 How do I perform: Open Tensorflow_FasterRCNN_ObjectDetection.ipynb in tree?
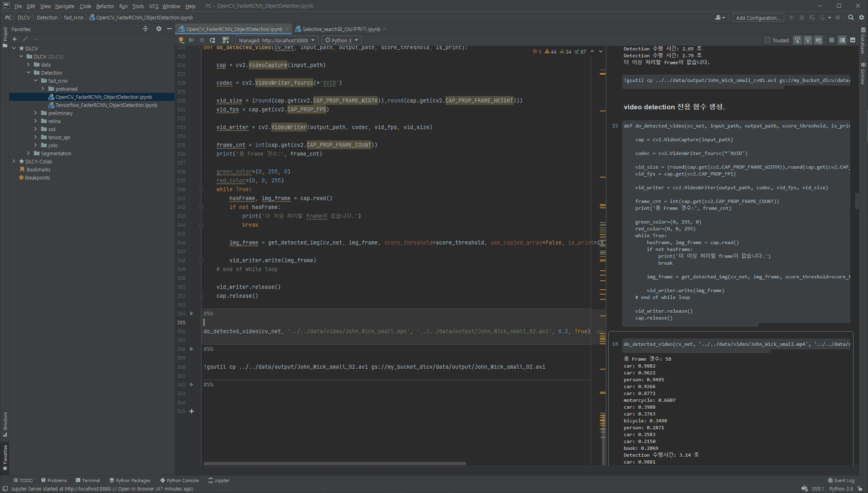click(106, 105)
